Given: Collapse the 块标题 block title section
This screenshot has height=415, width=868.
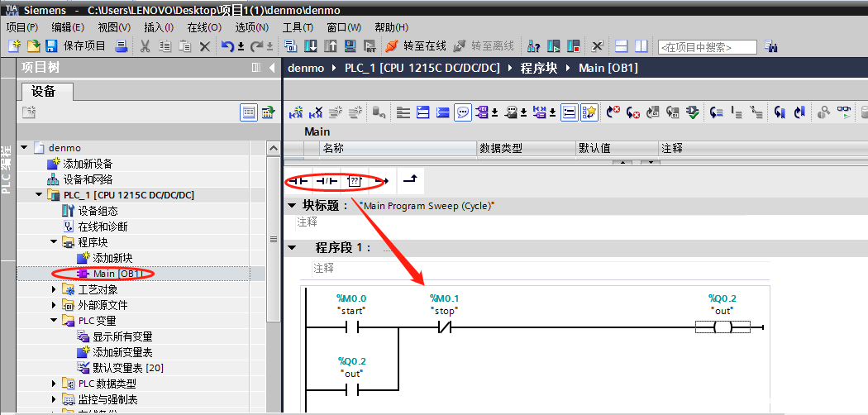Looking at the screenshot, I should [x=291, y=205].
